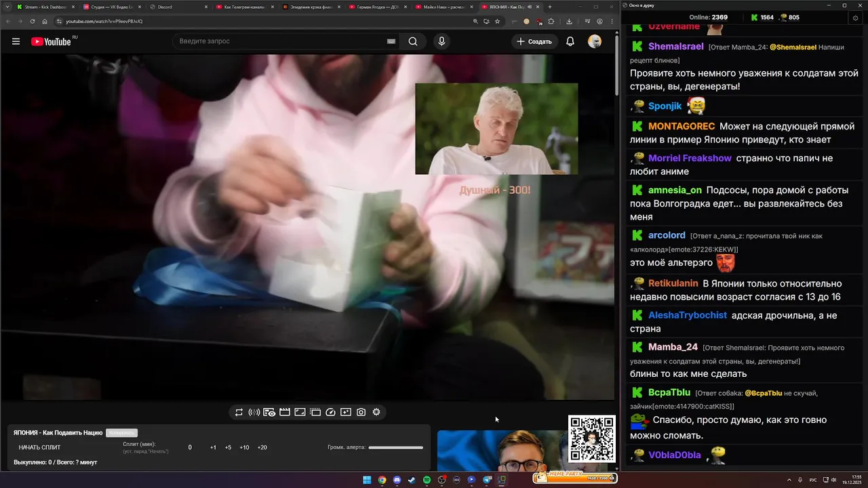The height and width of the screenshot is (488, 868).
Task: Click username ShemaIsrael in chat window
Action: [x=675, y=47]
